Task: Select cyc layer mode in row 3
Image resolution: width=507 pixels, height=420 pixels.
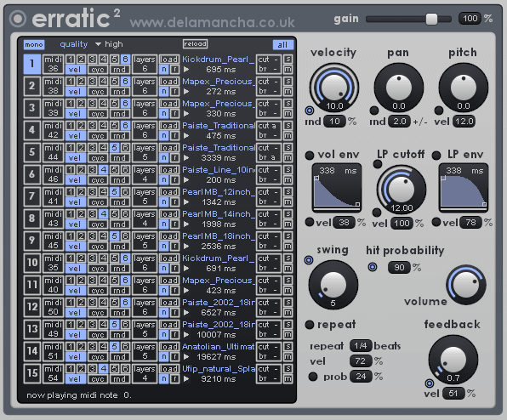Action: coord(98,114)
